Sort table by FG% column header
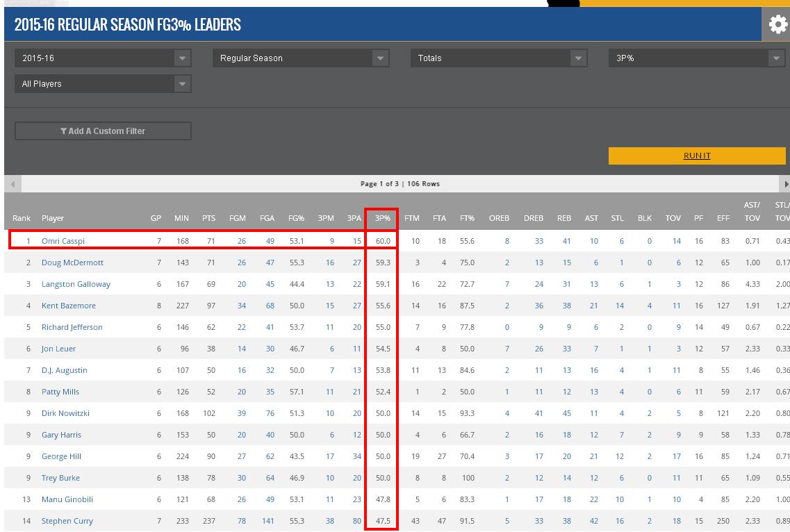This screenshot has width=790, height=532. point(296,218)
